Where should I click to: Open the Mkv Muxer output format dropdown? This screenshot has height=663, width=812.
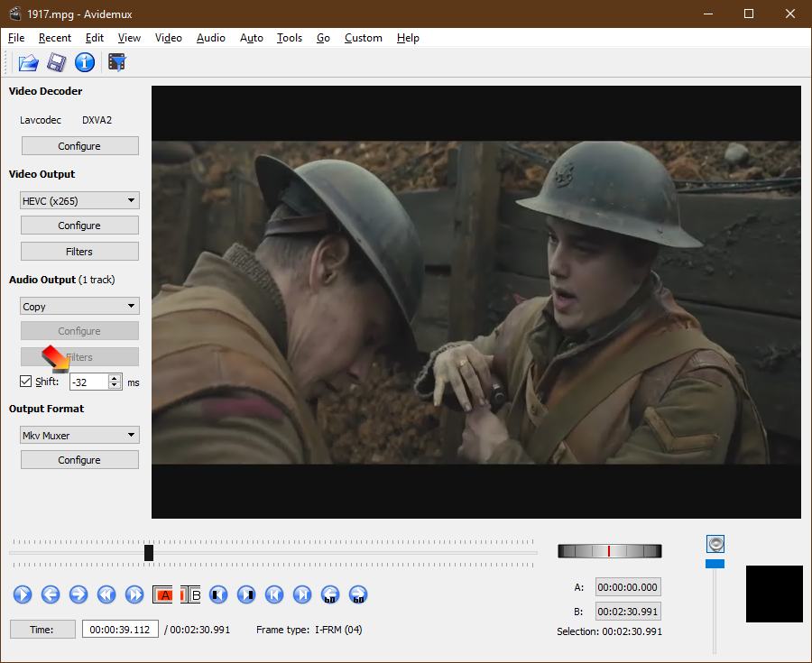pyautogui.click(x=79, y=435)
